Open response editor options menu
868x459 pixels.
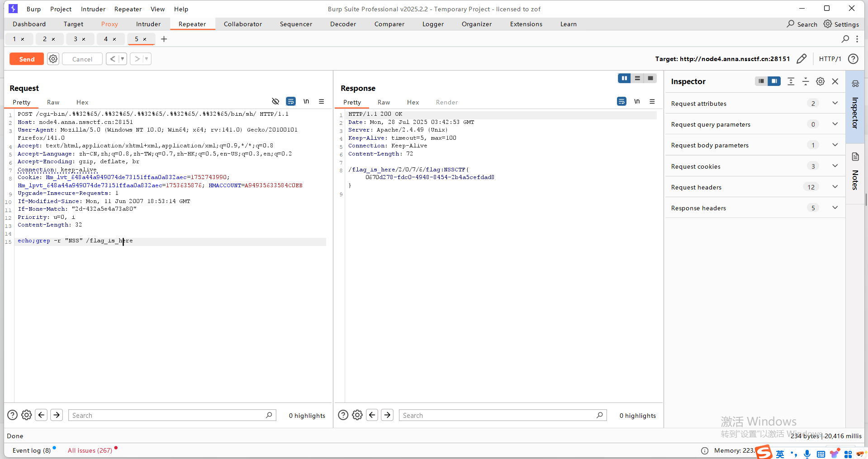tap(652, 101)
